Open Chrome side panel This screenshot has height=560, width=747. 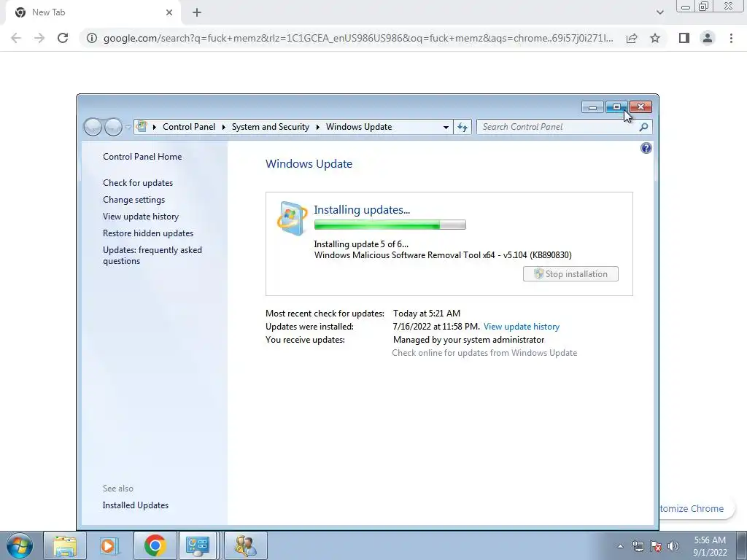[x=684, y=38]
